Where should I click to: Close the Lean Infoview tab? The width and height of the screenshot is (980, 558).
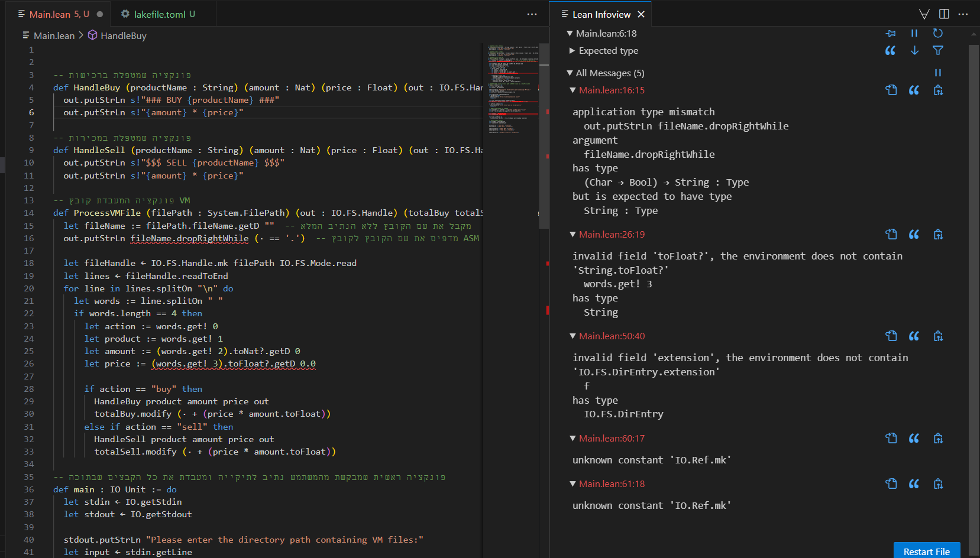point(641,14)
